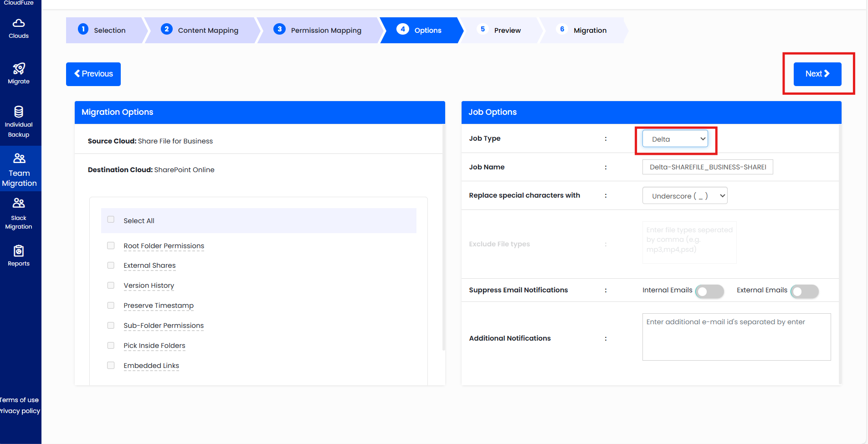Viewport: 868px width, 444px height.
Task: Open Privacy policy link
Action: 20,411
